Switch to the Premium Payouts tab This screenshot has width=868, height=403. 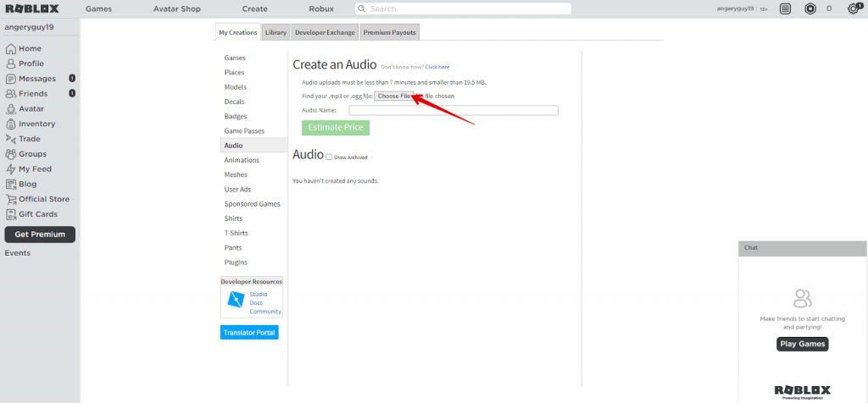(x=390, y=32)
